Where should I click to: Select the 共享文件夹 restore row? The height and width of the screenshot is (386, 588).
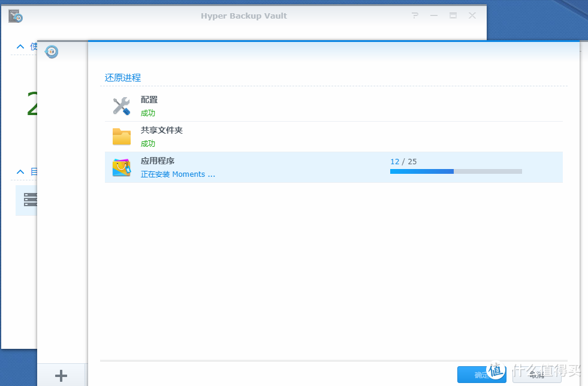[x=333, y=137]
